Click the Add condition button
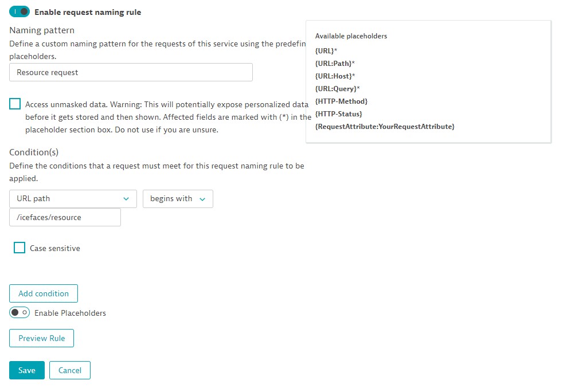Image resolution: width=567 pixels, height=392 pixels. coord(44,293)
